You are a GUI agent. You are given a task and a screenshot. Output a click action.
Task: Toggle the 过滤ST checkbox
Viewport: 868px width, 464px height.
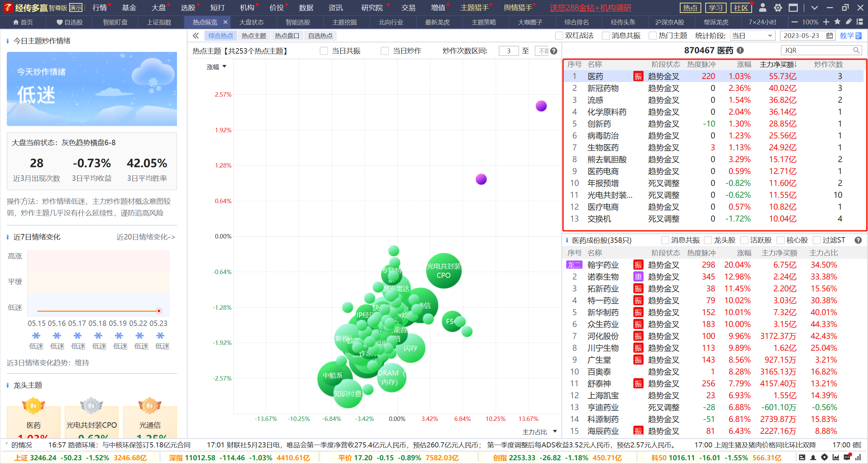817,240
